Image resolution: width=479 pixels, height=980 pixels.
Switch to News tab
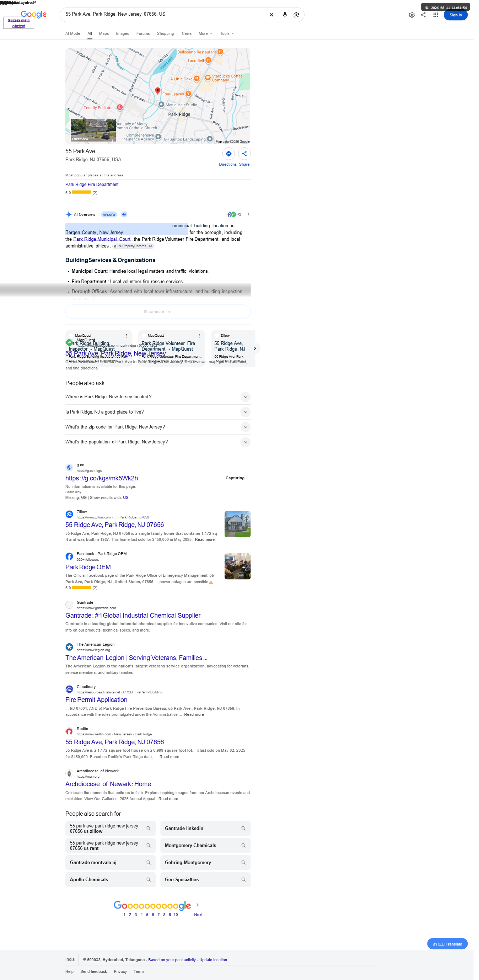tap(186, 33)
